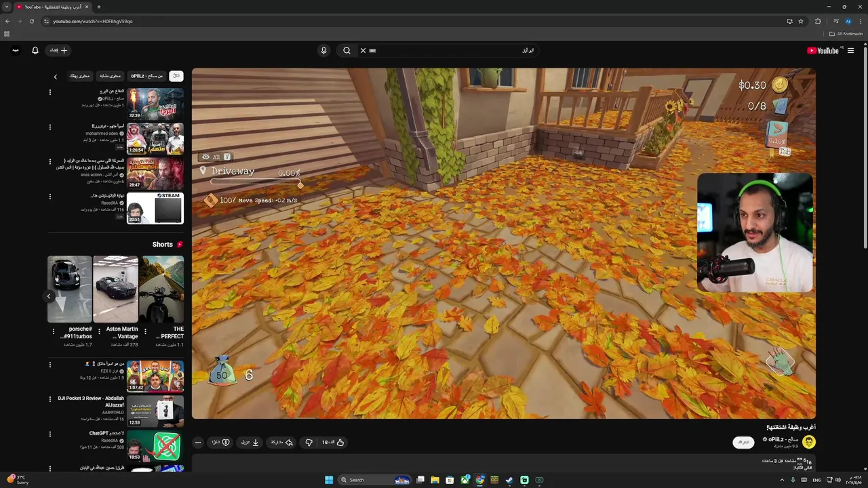
Task: Open more actions three-dot menu under video
Action: 197,443
